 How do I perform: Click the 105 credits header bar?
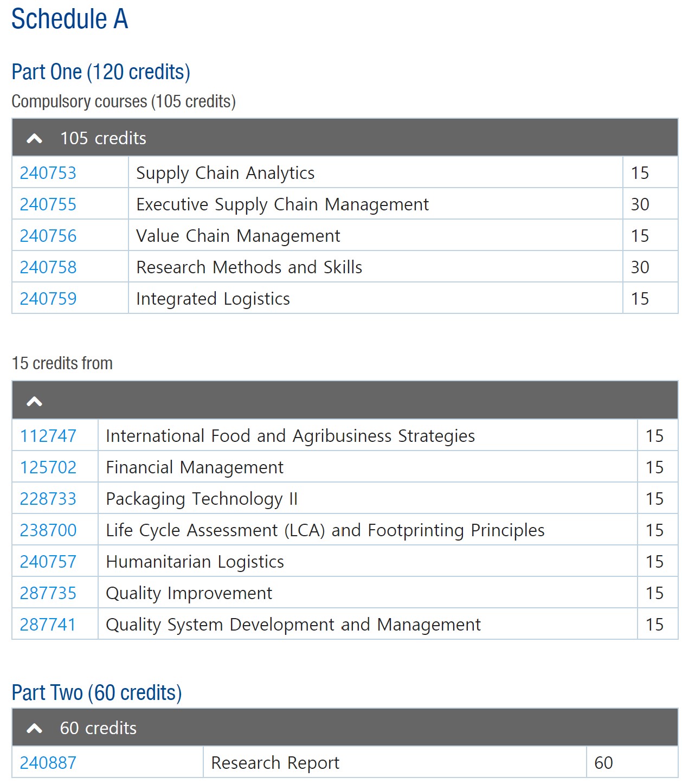(x=345, y=138)
